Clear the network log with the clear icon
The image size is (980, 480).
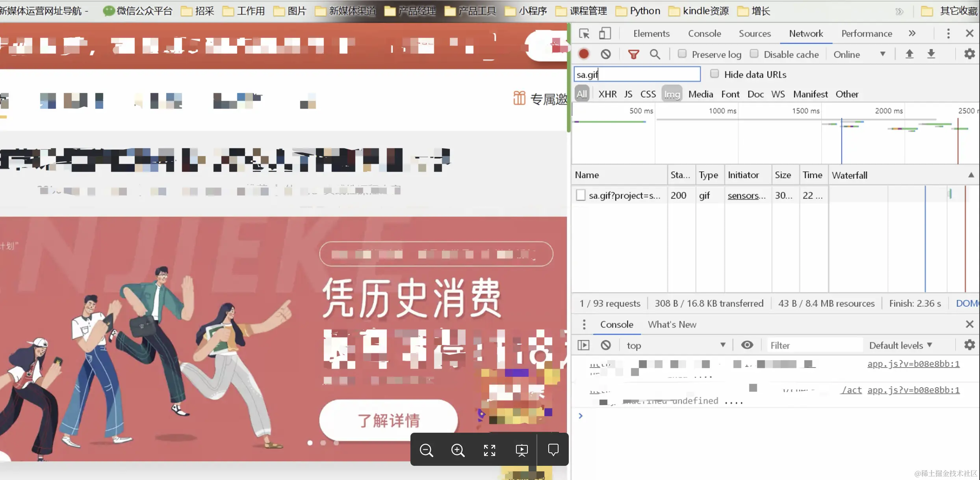[x=605, y=54]
